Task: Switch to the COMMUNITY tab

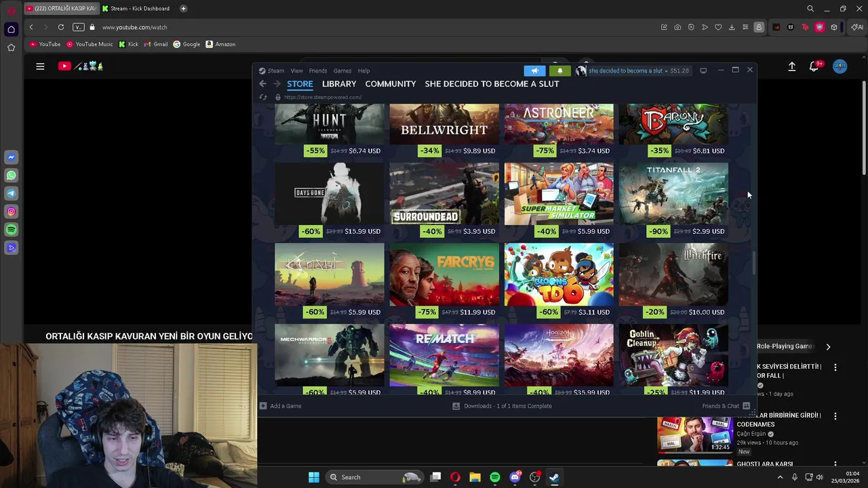Action: pos(391,83)
